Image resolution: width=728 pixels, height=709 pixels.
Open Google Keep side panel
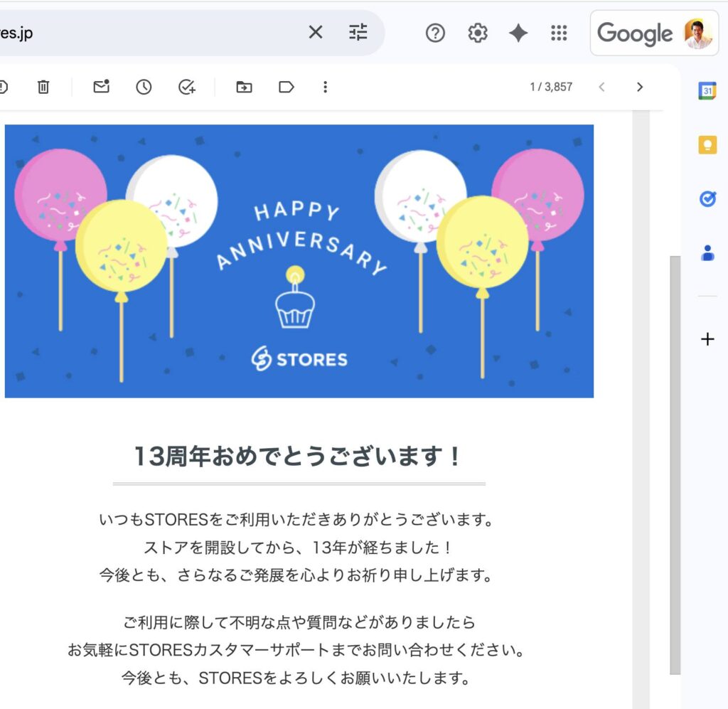coord(707,145)
